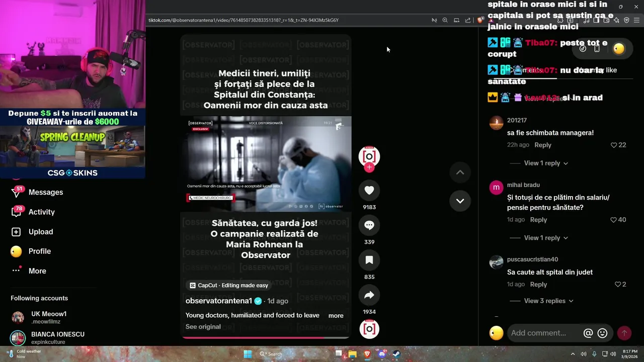Expand View 1 reply under 201217's comment
This screenshot has height=362, width=644.
546,163
